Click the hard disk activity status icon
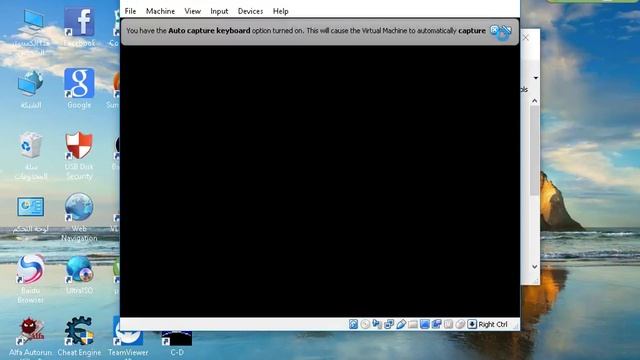 tap(353, 324)
